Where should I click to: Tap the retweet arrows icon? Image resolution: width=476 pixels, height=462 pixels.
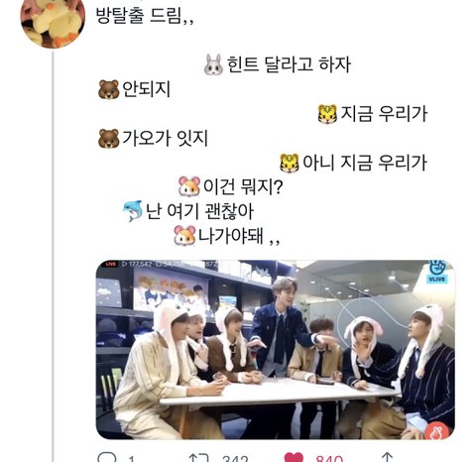pos(198,458)
